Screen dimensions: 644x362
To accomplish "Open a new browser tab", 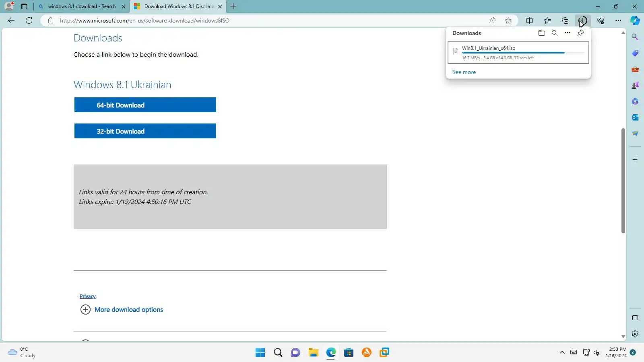I will pyautogui.click(x=233, y=6).
